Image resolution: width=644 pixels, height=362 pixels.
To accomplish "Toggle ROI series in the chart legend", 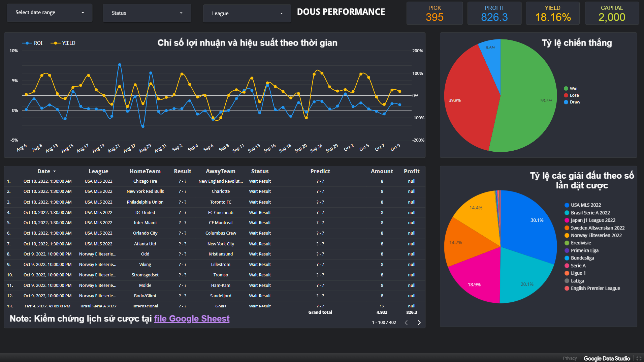I will coord(32,43).
